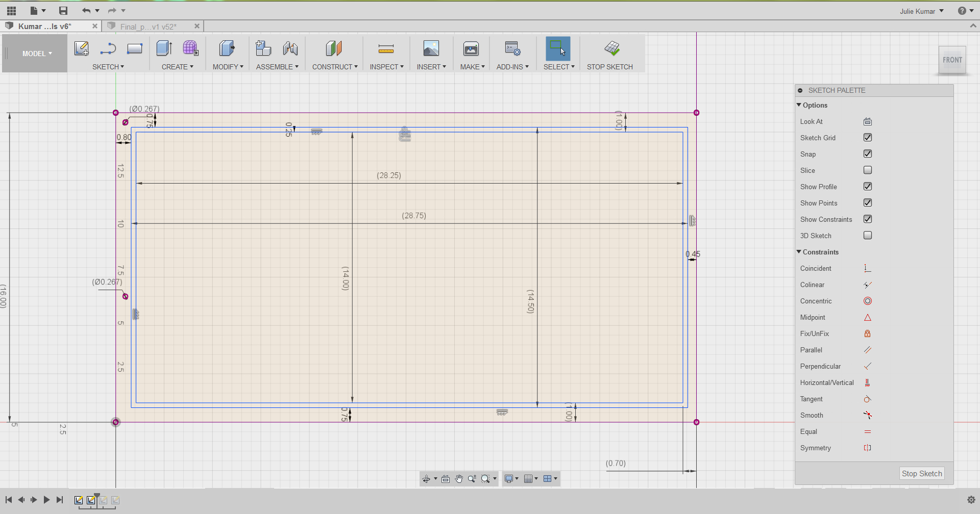The width and height of the screenshot is (980, 514).
Task: Apply the Symmetry constraint icon
Action: click(868, 448)
